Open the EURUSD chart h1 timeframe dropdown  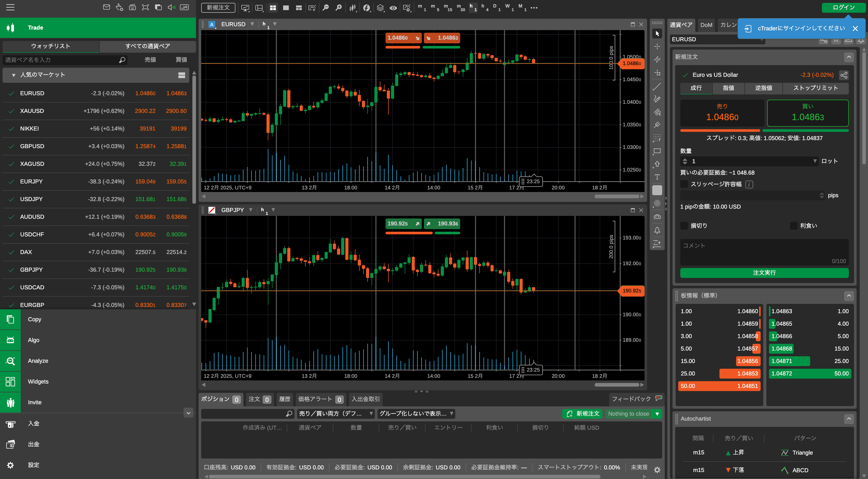(275, 24)
